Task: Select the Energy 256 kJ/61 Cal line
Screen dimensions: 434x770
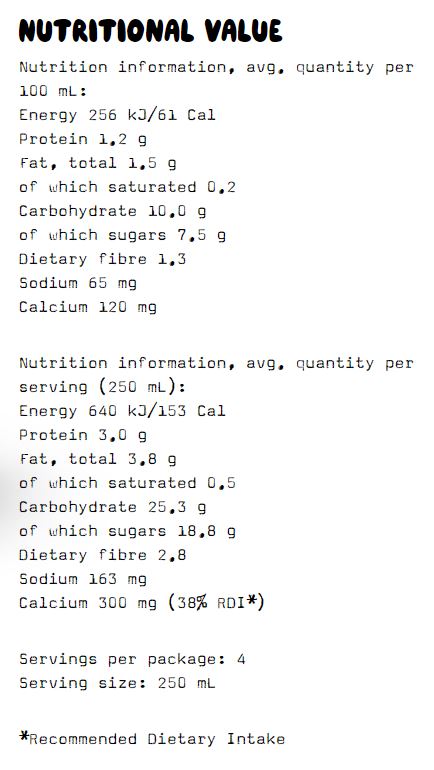Action: 117,115
